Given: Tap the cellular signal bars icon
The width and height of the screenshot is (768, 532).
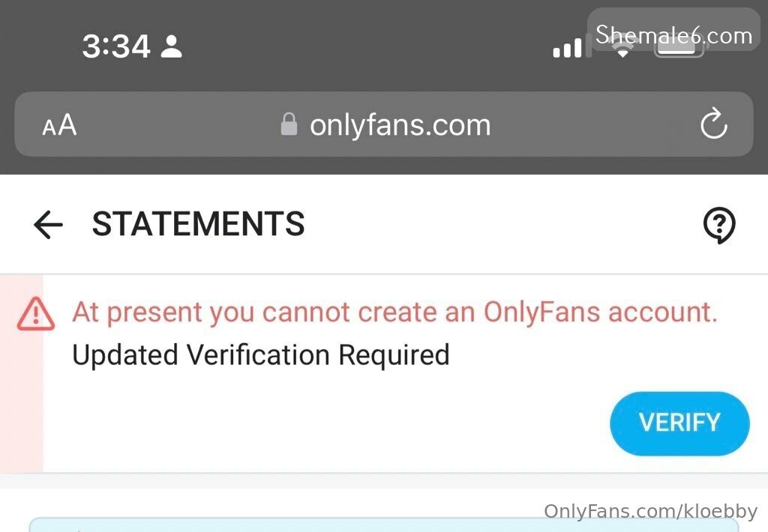Looking at the screenshot, I should pos(568,48).
